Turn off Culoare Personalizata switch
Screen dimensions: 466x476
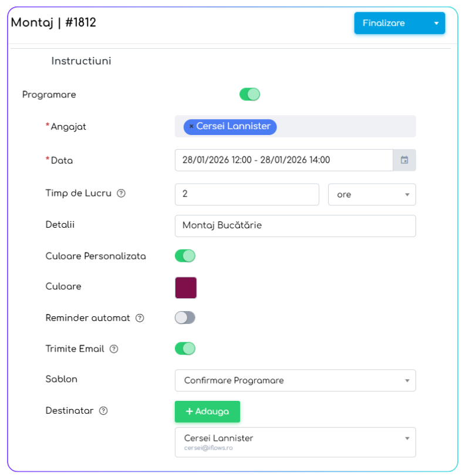pyautogui.click(x=185, y=256)
